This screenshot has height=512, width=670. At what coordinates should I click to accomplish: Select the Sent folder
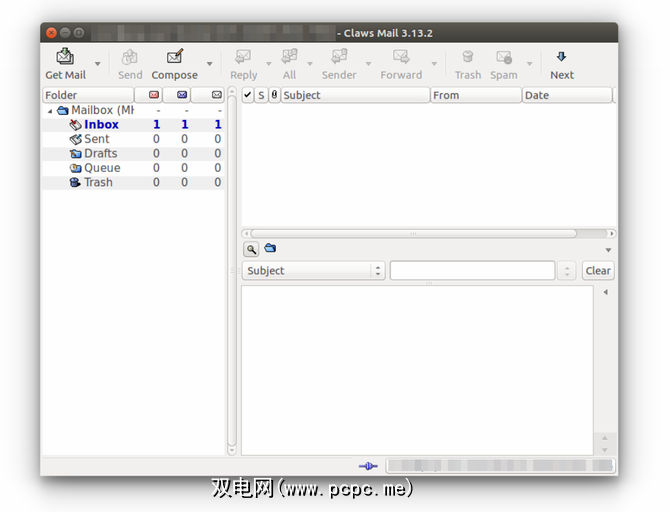(x=133, y=139)
